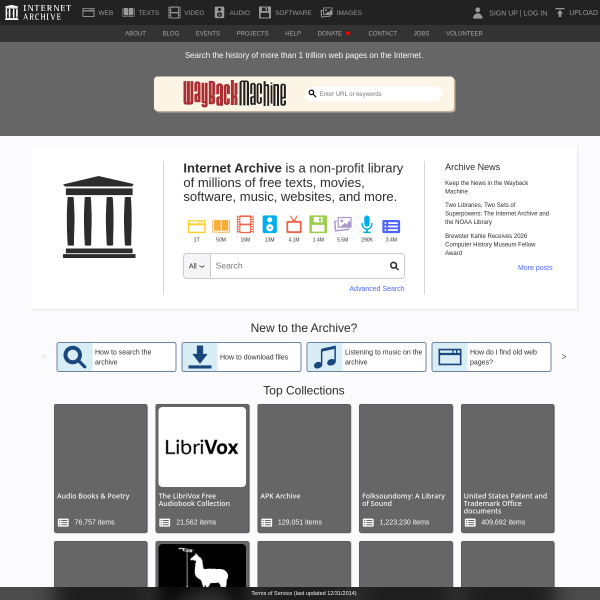This screenshot has height=600, width=600.
Task: Focus the main Search text field
Action: [x=300, y=266]
